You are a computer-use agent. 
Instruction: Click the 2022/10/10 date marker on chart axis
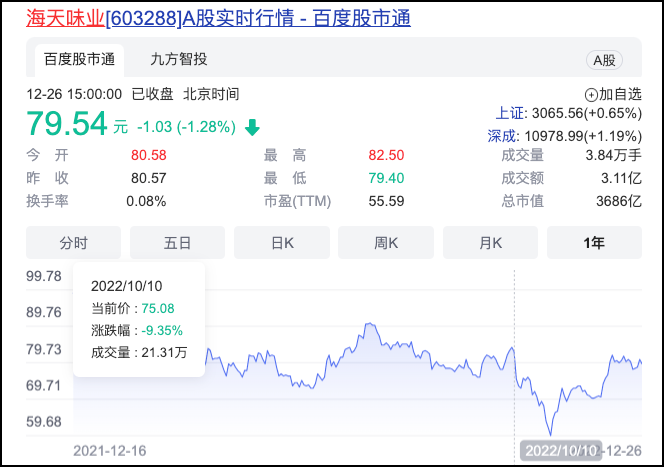(561, 451)
